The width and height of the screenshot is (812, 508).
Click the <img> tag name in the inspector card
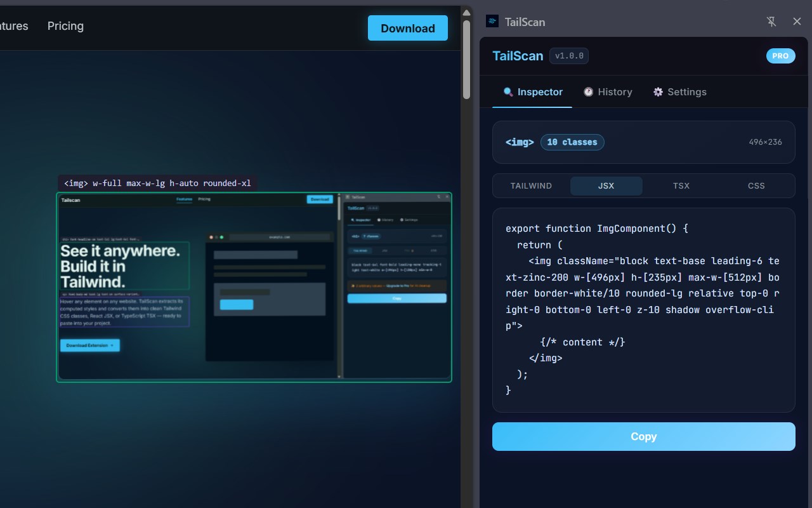click(x=520, y=142)
